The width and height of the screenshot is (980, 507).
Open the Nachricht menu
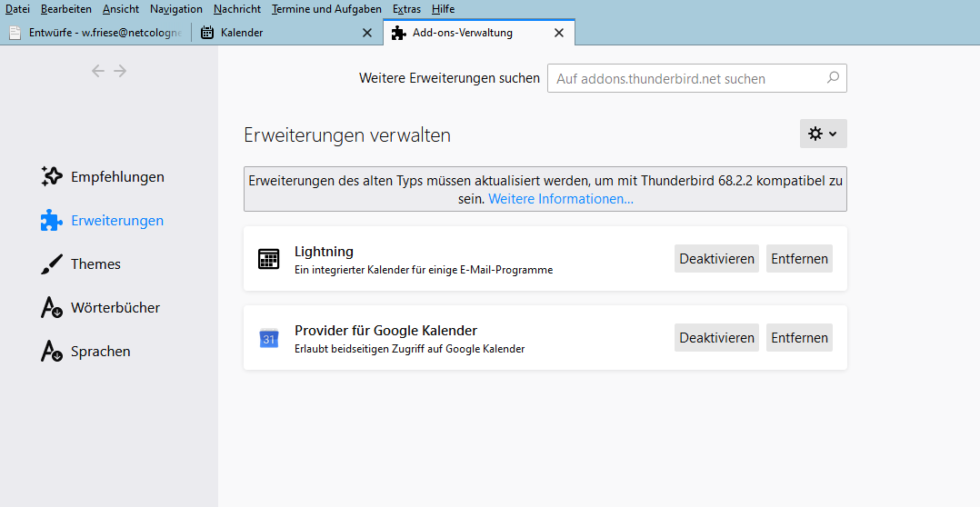pos(237,9)
